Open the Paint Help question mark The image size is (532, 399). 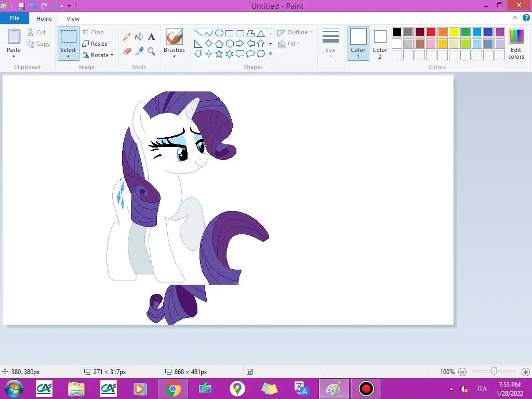click(x=526, y=18)
